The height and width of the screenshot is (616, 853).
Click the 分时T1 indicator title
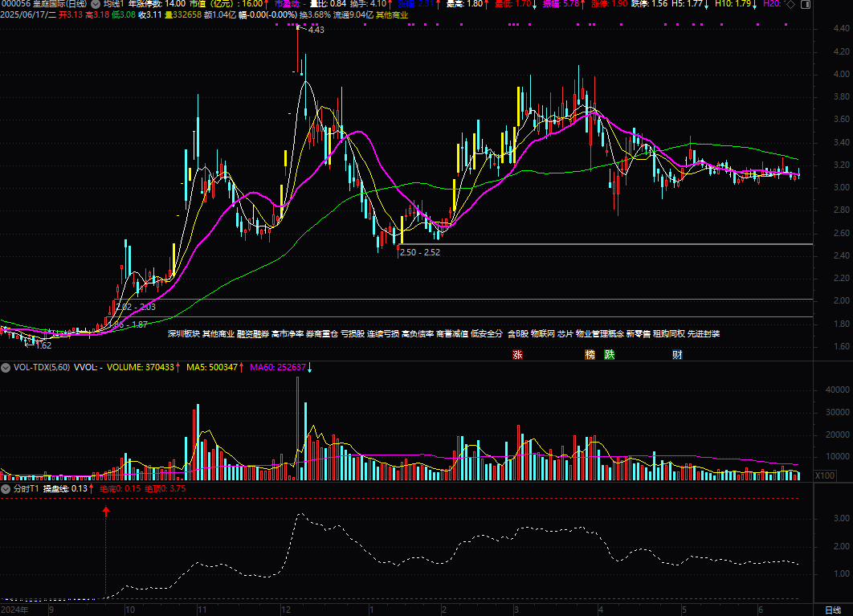[27, 489]
